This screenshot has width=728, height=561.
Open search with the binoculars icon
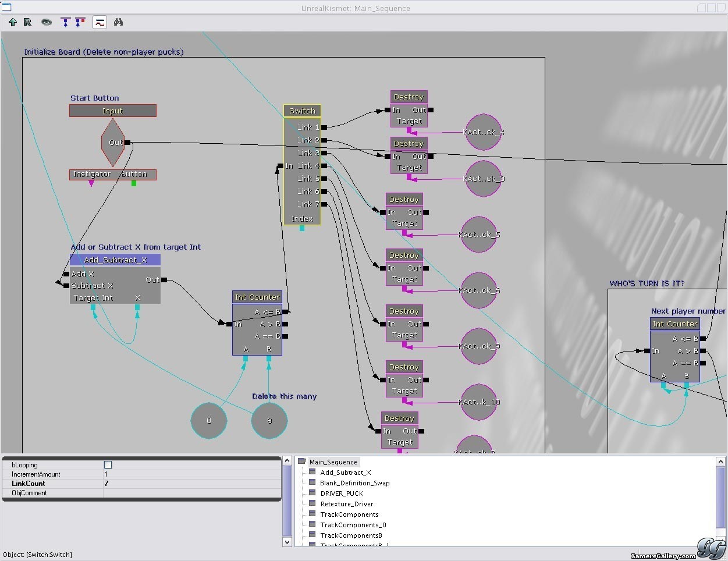pyautogui.click(x=118, y=22)
